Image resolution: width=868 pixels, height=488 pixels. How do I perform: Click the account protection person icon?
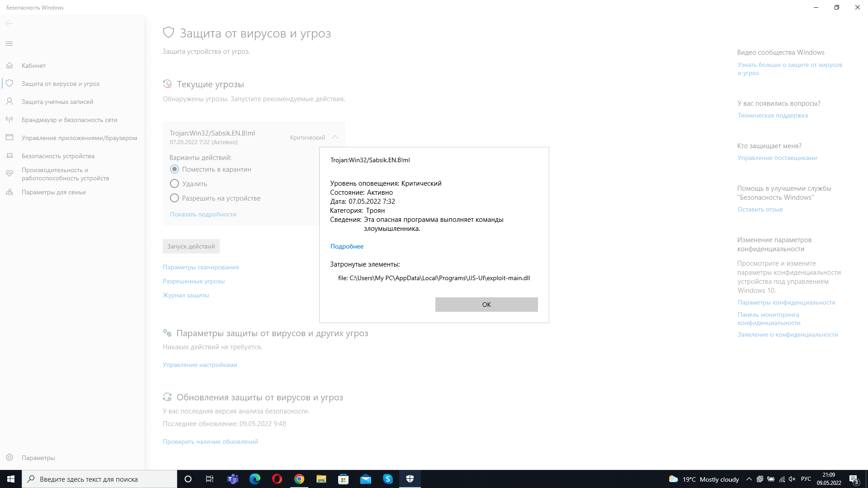(9, 102)
